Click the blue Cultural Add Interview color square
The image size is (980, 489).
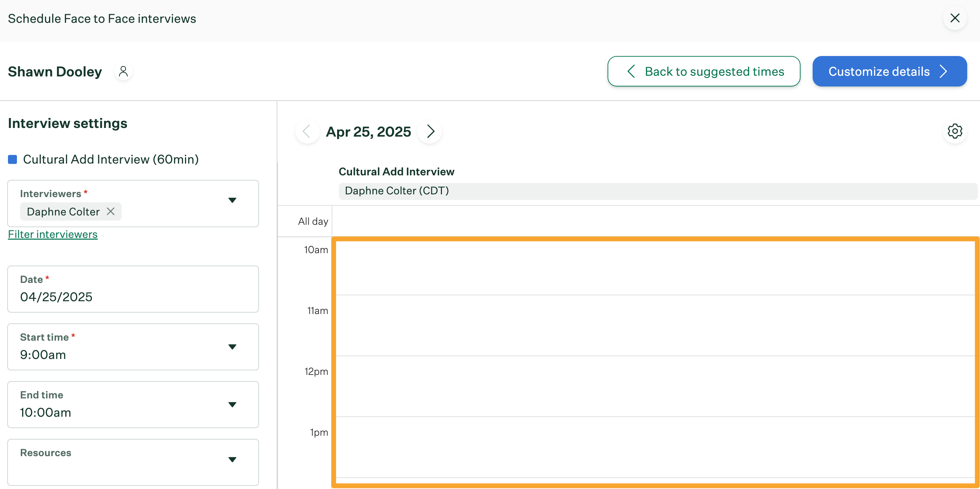(x=12, y=159)
